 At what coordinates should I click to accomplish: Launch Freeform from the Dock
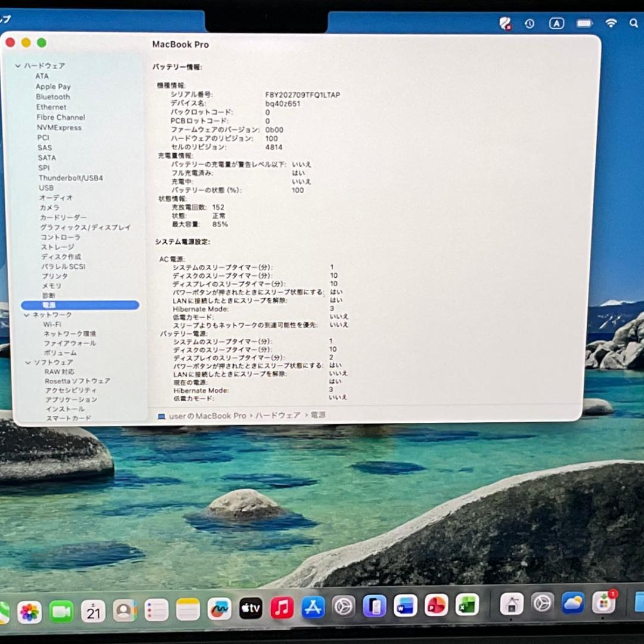pos(219,609)
